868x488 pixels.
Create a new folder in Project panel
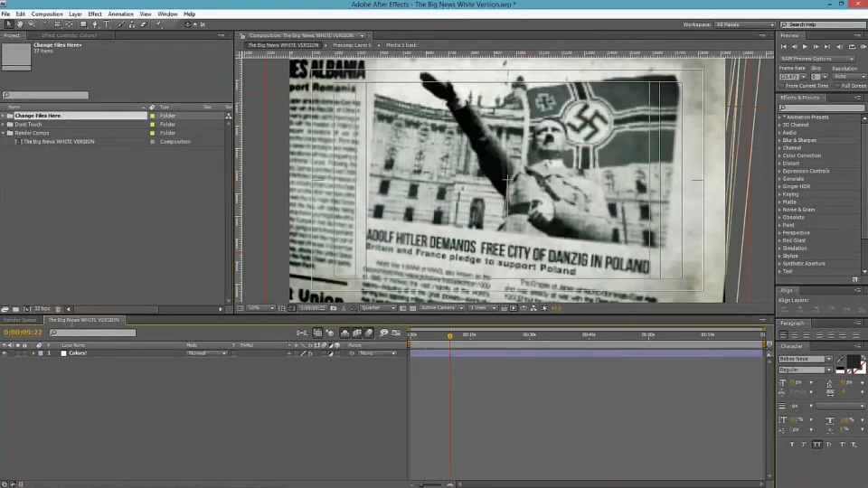pos(15,309)
